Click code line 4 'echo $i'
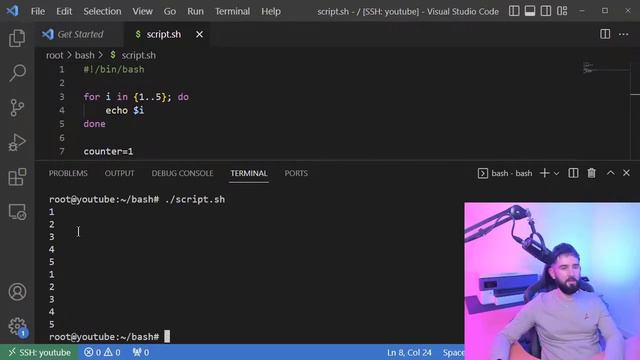 click(124, 110)
